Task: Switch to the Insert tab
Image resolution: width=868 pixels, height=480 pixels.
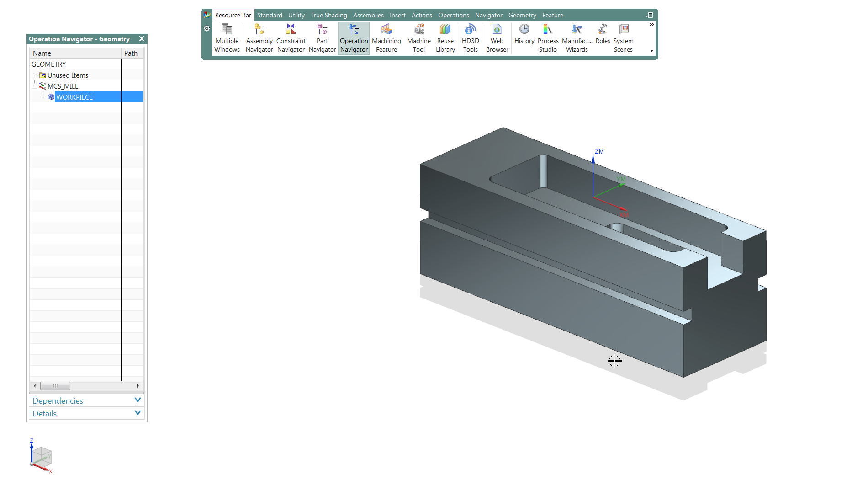Action: click(x=397, y=15)
